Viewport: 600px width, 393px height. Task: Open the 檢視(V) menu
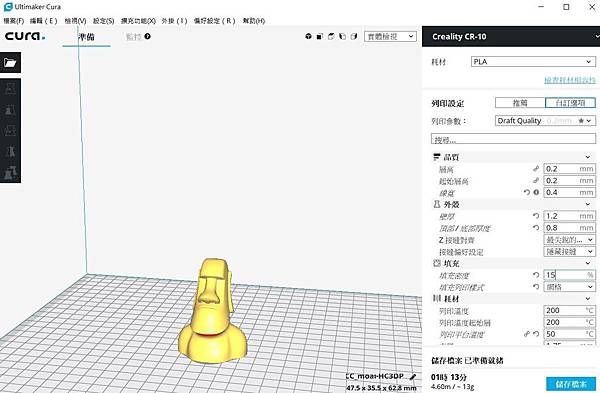tap(75, 21)
